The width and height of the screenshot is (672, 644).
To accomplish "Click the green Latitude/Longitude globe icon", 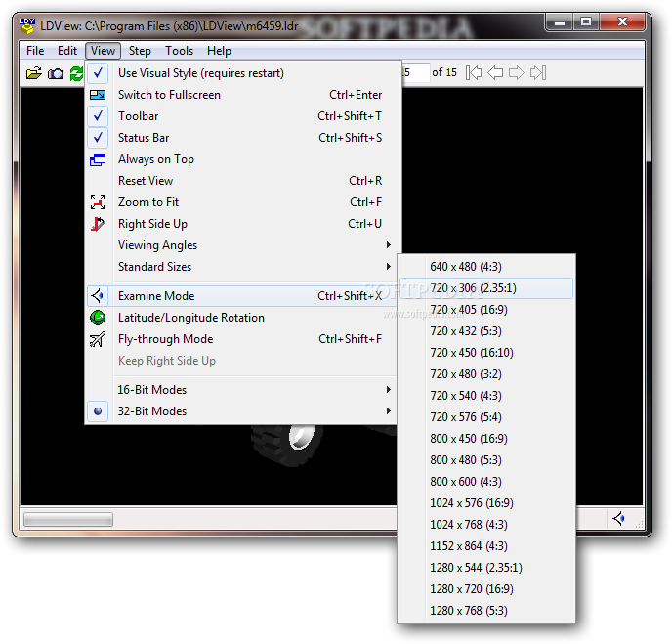I will 98,318.
